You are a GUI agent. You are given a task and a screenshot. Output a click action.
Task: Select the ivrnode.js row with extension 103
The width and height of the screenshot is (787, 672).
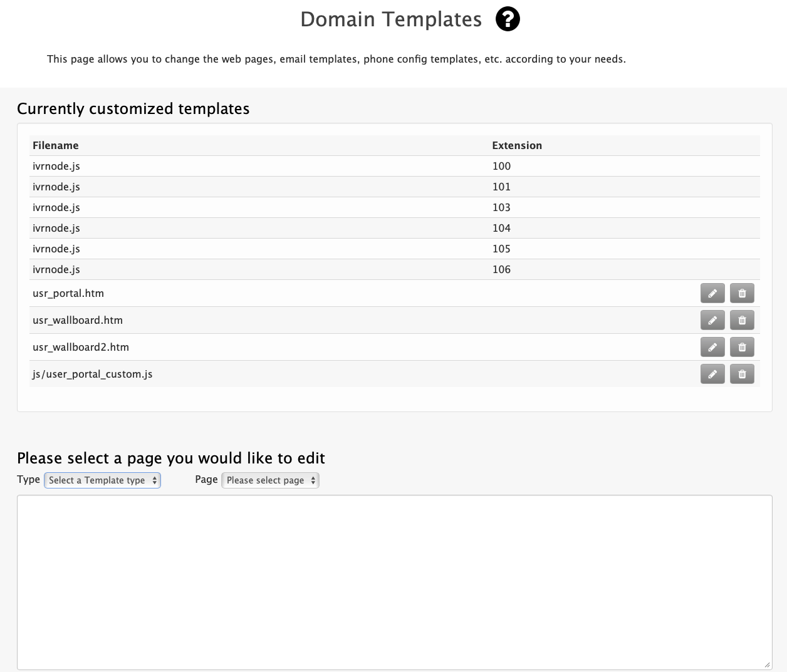point(251,207)
